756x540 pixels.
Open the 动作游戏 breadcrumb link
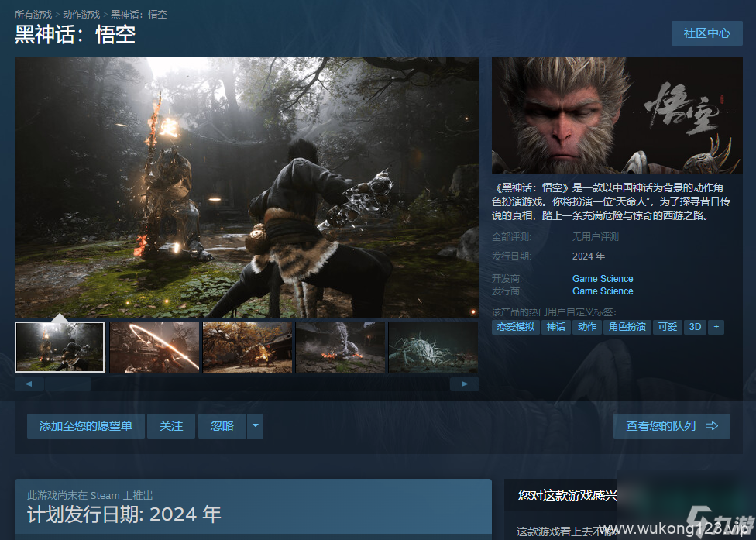click(81, 15)
